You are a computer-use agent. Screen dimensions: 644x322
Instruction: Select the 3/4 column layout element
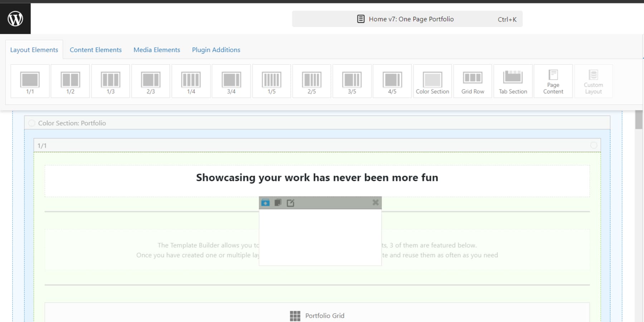[231, 81]
